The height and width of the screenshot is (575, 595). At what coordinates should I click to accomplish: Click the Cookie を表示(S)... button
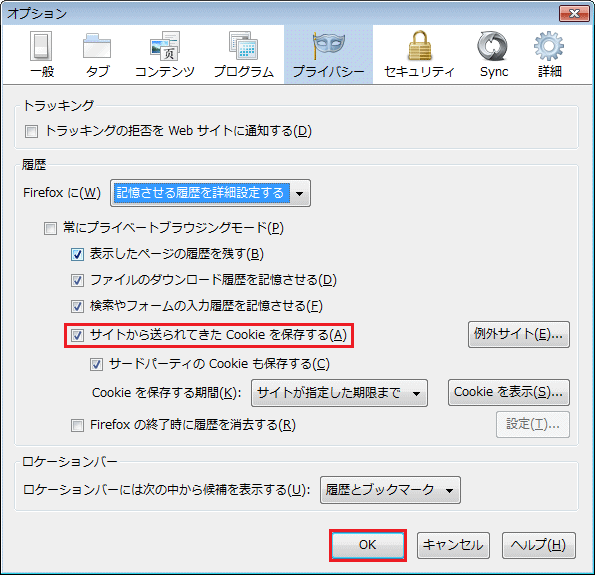(508, 392)
